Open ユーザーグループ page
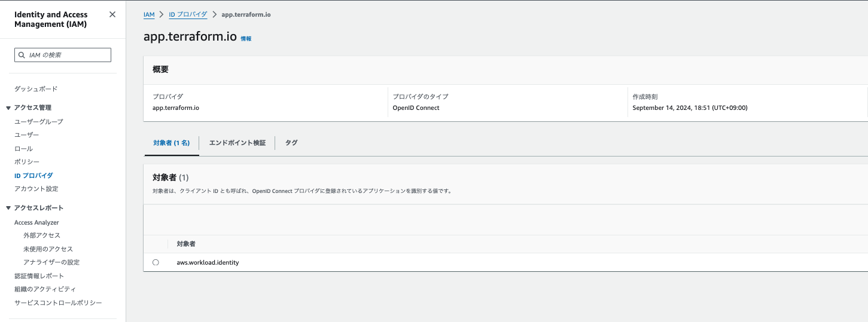The image size is (868, 322). (39, 122)
